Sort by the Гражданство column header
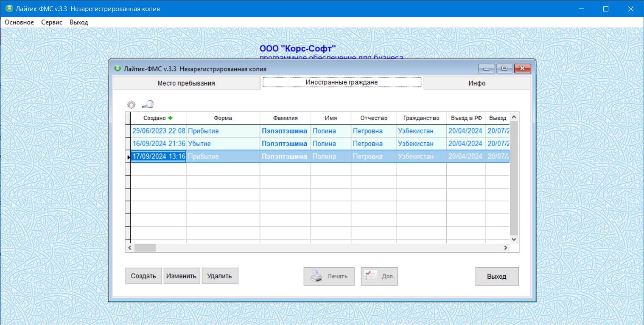 click(x=421, y=118)
